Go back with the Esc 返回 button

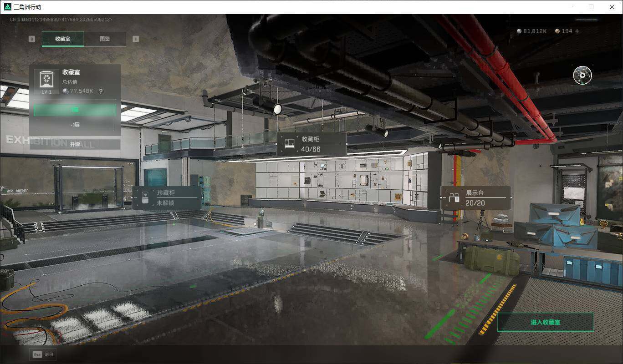pyautogui.click(x=43, y=354)
